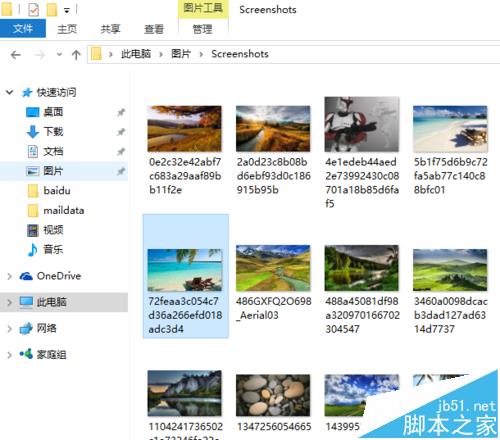The height and width of the screenshot is (440, 500).
Task: Click the new folder quick access icon
Action: tap(52, 9)
